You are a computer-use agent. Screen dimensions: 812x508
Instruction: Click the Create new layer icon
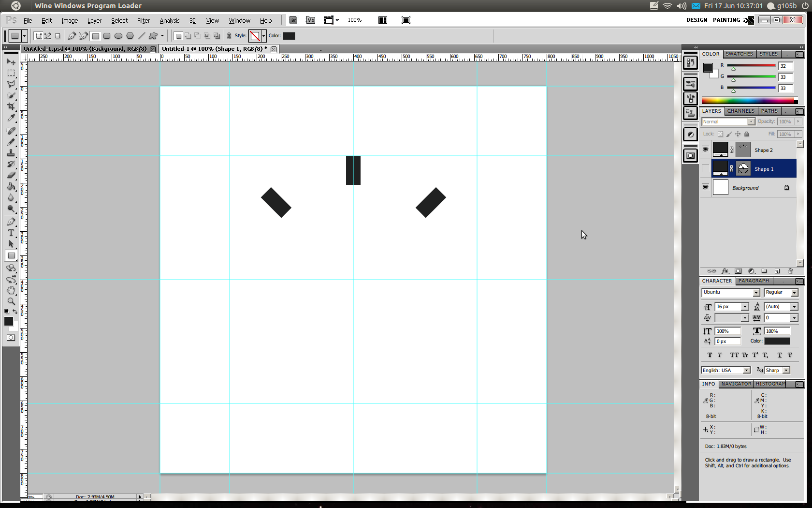777,271
